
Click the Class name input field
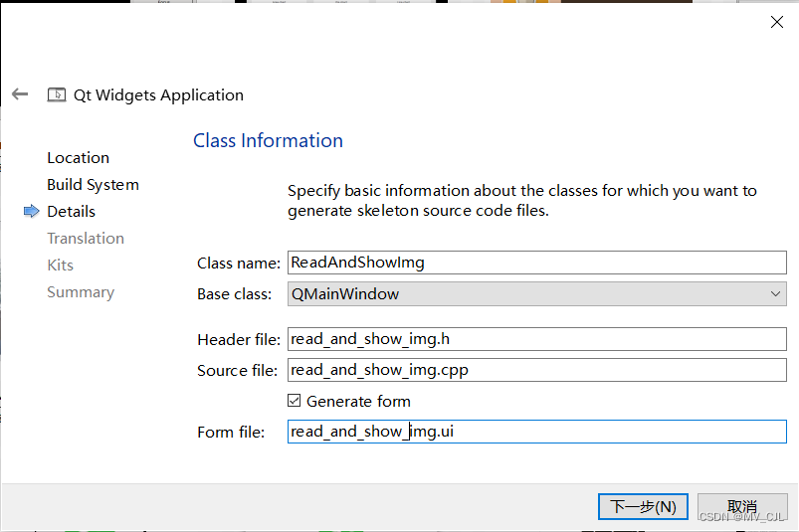click(537, 263)
